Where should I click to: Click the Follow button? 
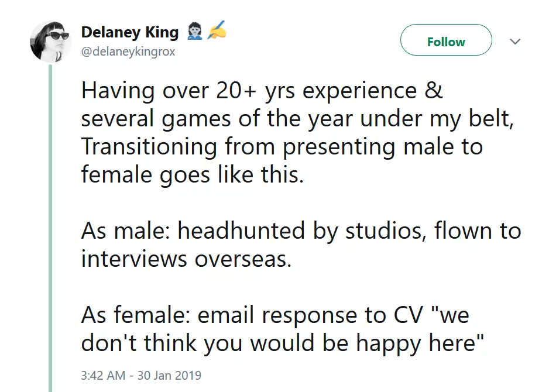(445, 42)
